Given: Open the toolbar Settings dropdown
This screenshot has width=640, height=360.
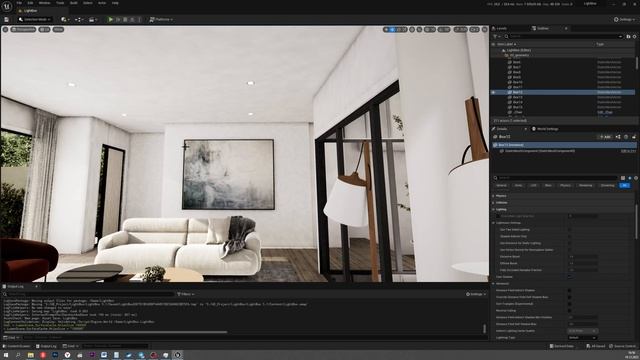Looking at the screenshot, I should (624, 19).
